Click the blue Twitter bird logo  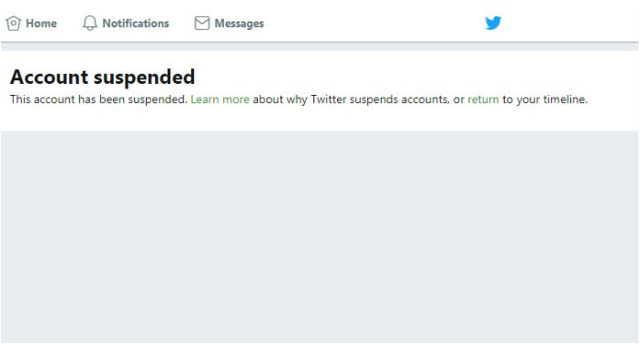point(493,23)
